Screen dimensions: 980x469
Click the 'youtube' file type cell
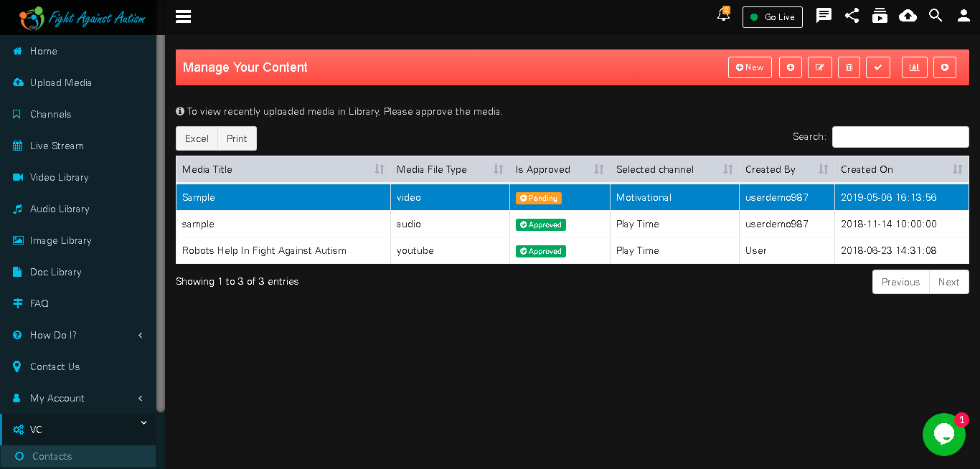point(450,250)
